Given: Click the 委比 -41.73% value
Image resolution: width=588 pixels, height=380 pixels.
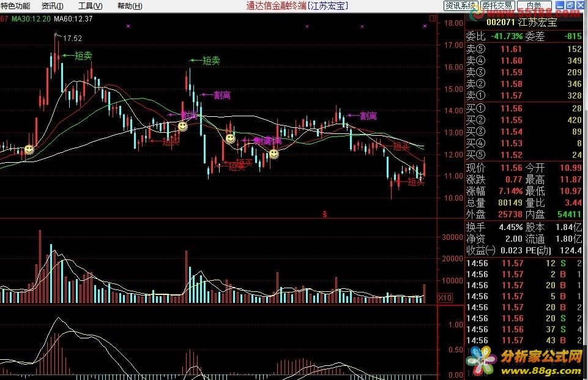Looking at the screenshot, I should [x=507, y=36].
